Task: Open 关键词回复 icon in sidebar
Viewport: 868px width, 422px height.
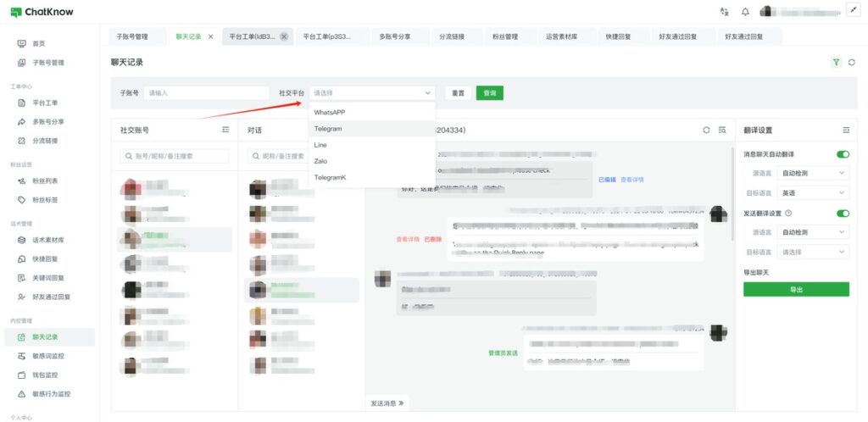Action: click(x=21, y=278)
